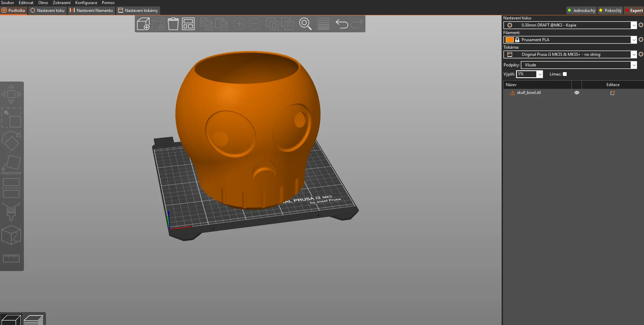
Task: Toggle the Límec brim checkbox
Action: click(x=565, y=74)
